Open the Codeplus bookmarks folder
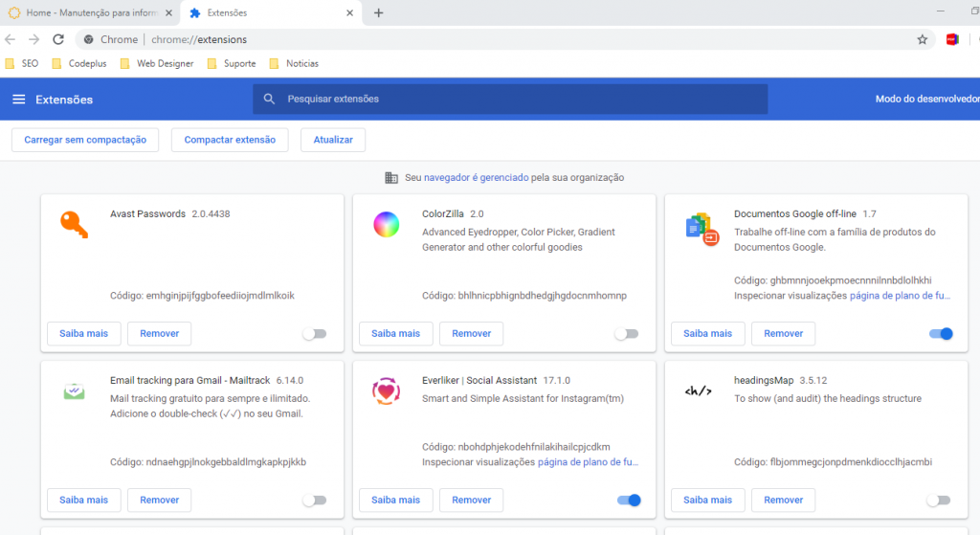Viewport: 980px width, 535px height. tap(79, 63)
